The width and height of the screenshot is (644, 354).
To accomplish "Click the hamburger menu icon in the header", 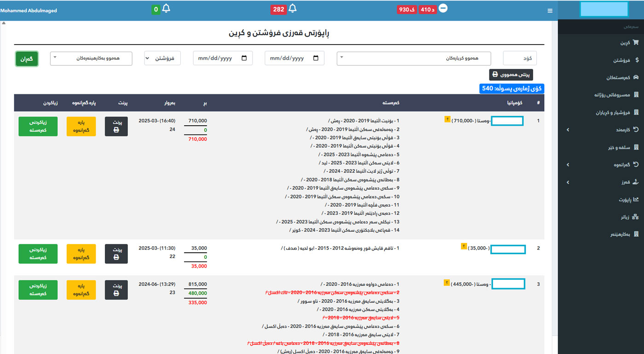I will pyautogui.click(x=550, y=11).
